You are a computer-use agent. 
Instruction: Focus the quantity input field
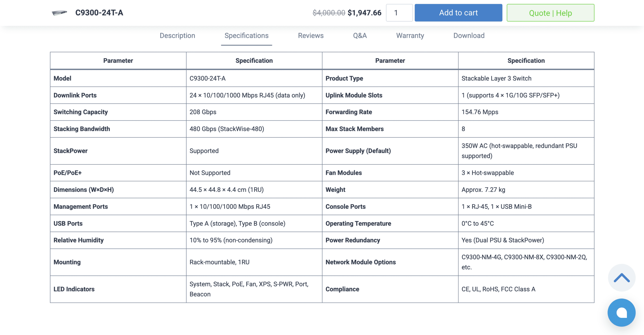(x=399, y=13)
